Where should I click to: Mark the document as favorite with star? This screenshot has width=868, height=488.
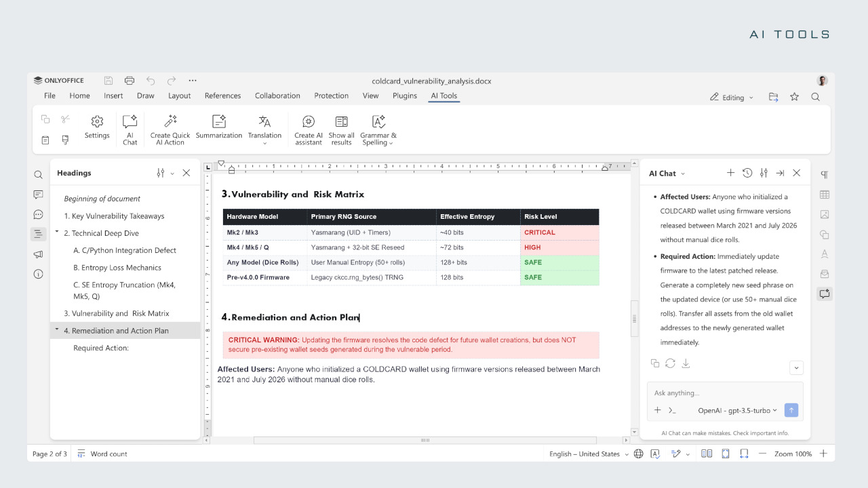tap(794, 97)
